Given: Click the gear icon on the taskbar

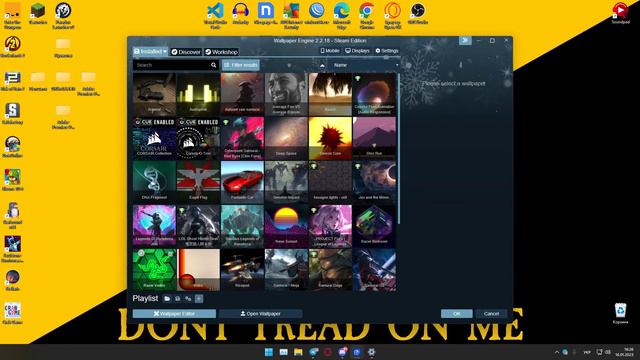Looking at the screenshot, I should [x=371, y=352].
